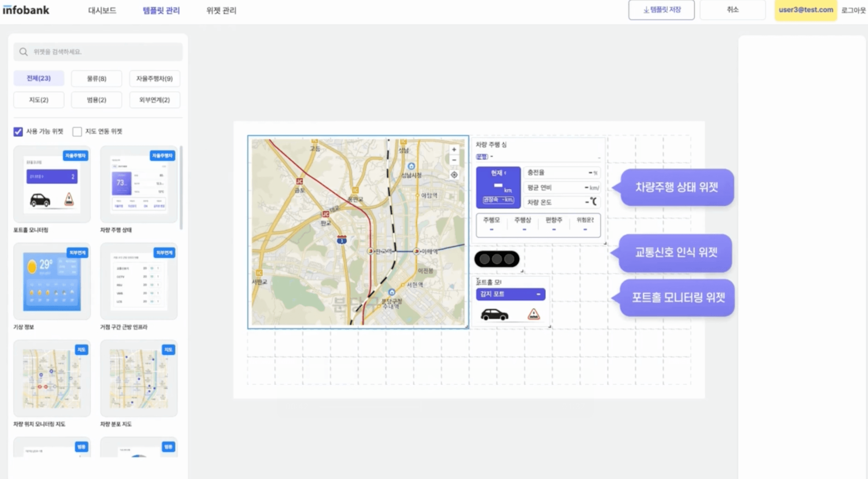Click the map zoom in plus icon
Image resolution: width=868 pixels, height=479 pixels.
click(454, 149)
